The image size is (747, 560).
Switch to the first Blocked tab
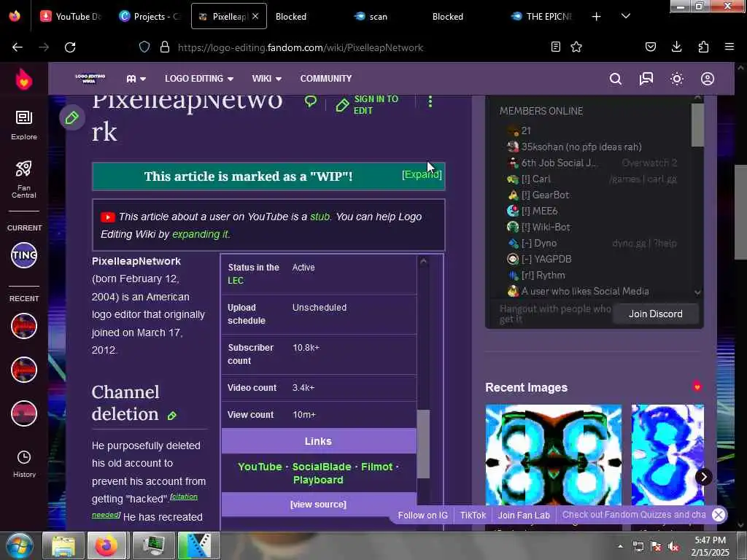[290, 17]
